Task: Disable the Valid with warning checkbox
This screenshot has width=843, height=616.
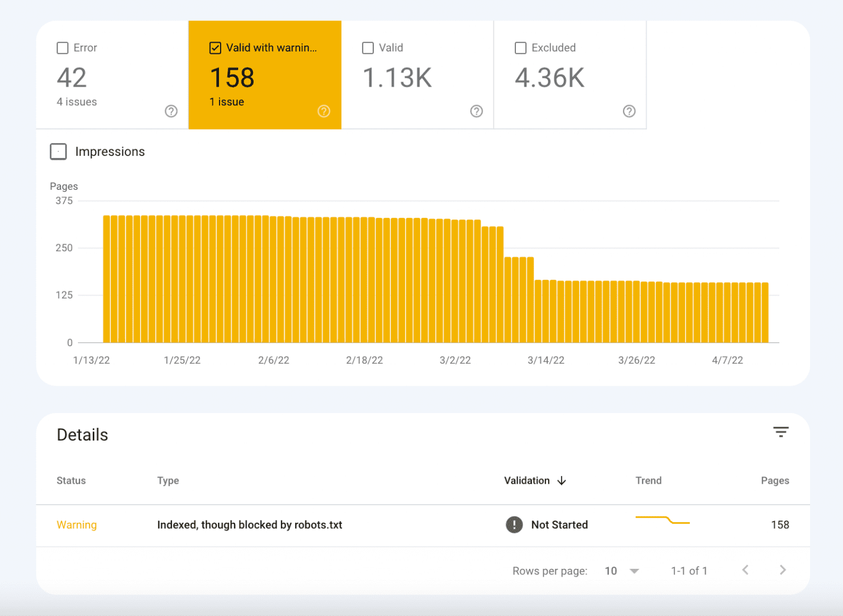Action: pyautogui.click(x=215, y=48)
